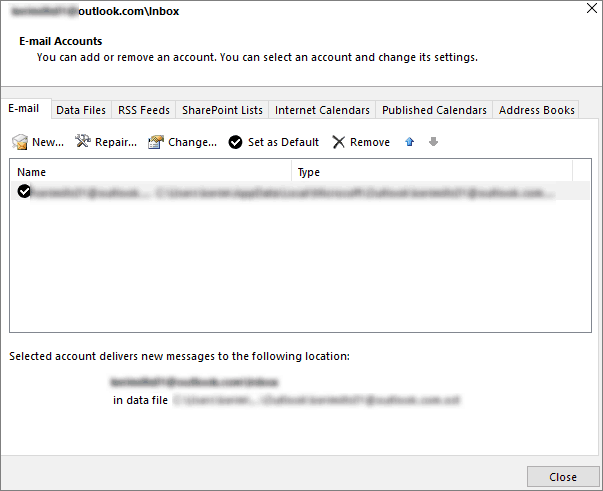Open the RSS Feeds tab
This screenshot has height=491, width=603.
pos(144,110)
